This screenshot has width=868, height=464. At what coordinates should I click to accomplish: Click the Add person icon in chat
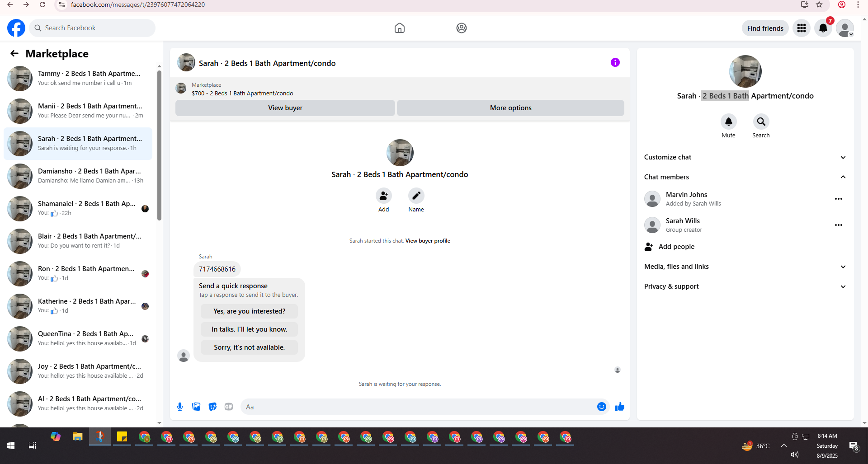(384, 196)
